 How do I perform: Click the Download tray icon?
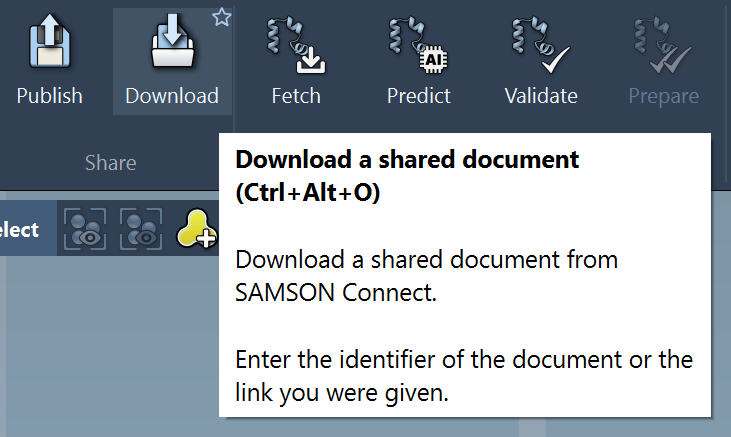click(x=172, y=41)
